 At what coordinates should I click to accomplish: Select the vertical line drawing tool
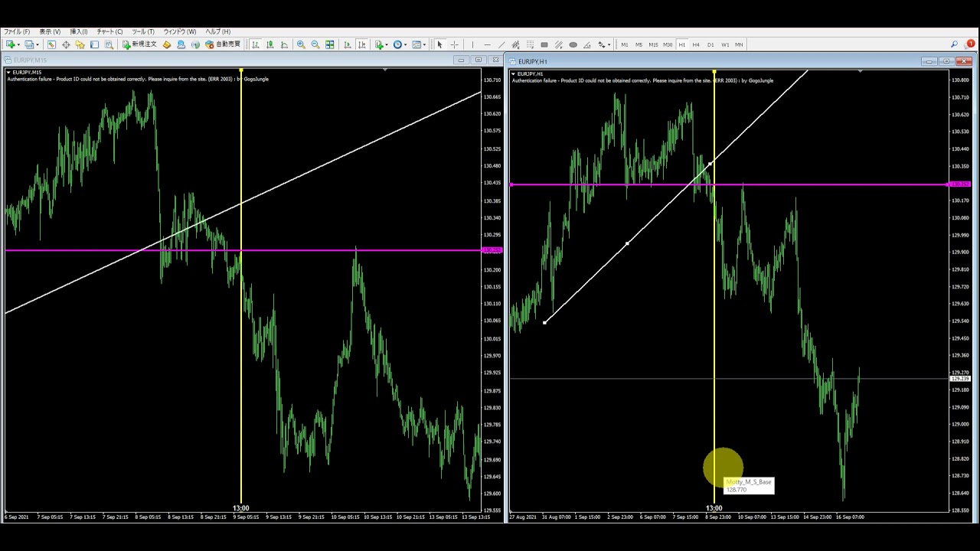coord(472,44)
